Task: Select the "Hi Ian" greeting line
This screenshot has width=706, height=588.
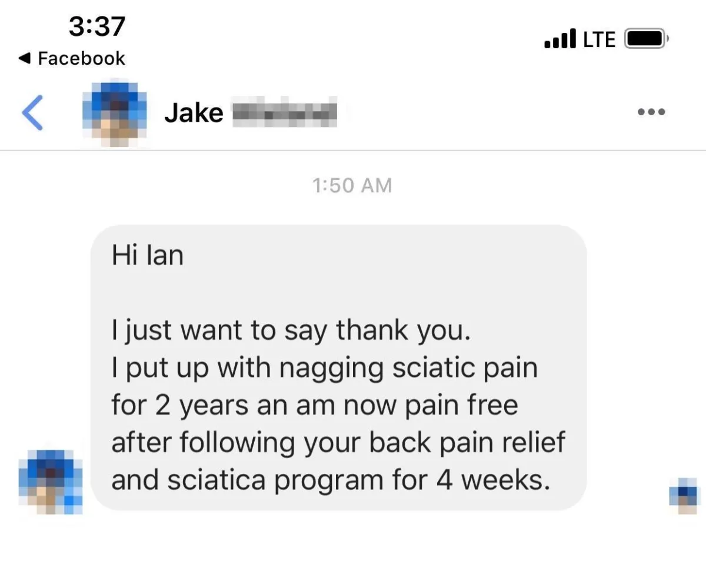Action: coord(147,256)
